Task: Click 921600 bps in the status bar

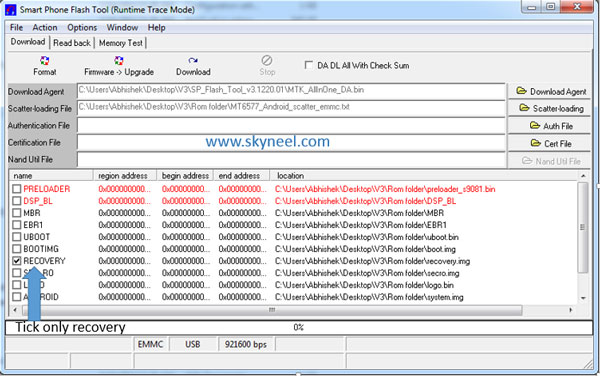Action: pyautogui.click(x=246, y=344)
